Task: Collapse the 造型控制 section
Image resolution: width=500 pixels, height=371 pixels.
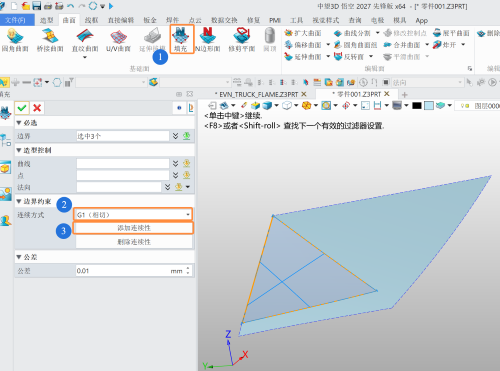Action: pos(19,150)
